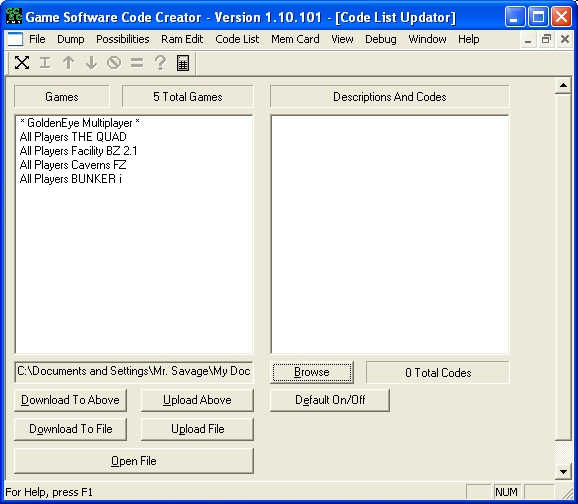Minimize the inner Code List Updator window
Viewport: 578px width, 504px height.
pyautogui.click(x=528, y=39)
